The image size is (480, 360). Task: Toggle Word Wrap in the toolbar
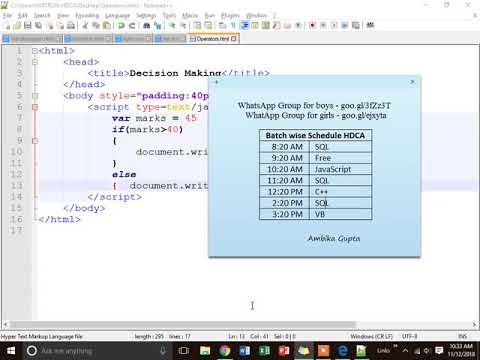point(222,25)
